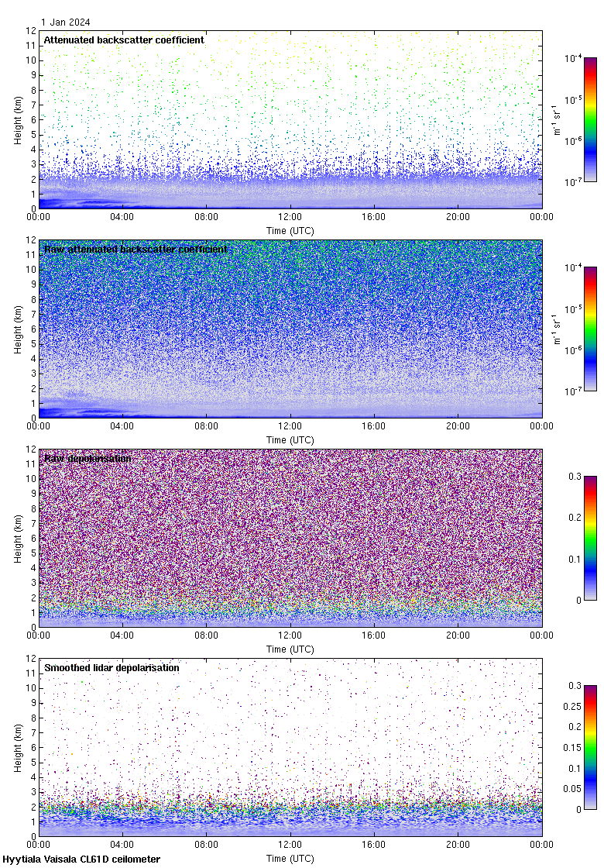Click the Raw attenuated backscatter panel's colorbar

point(590,329)
